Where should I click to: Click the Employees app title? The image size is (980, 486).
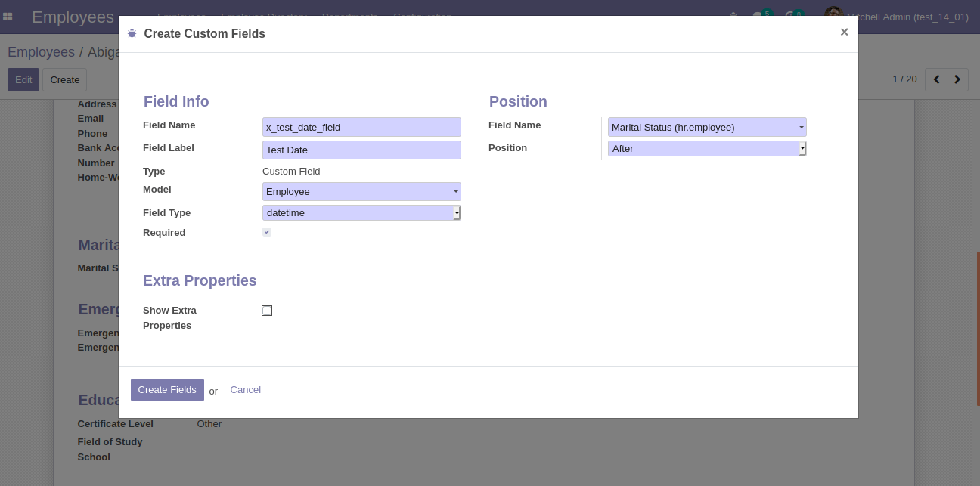[73, 17]
